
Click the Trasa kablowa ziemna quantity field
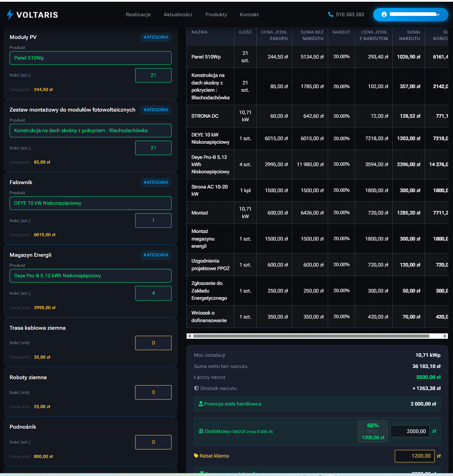pos(153,343)
